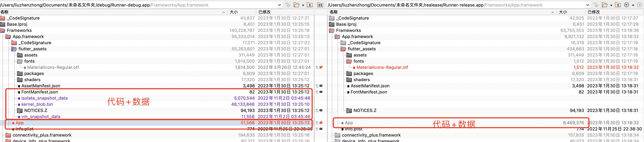Click the right NOTICES.Z archive icon

pyautogui.click(x=349, y=110)
